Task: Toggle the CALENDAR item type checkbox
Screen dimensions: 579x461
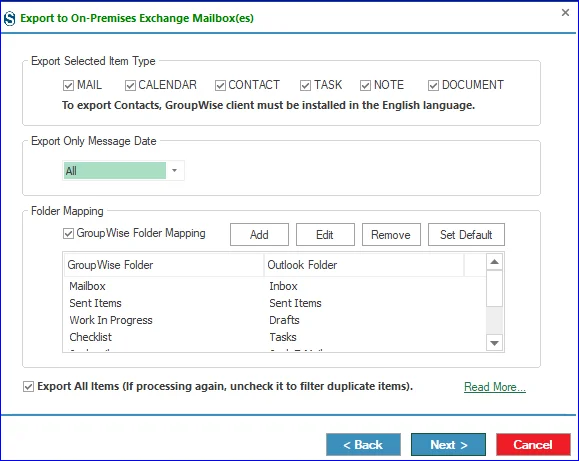Action: click(x=130, y=85)
